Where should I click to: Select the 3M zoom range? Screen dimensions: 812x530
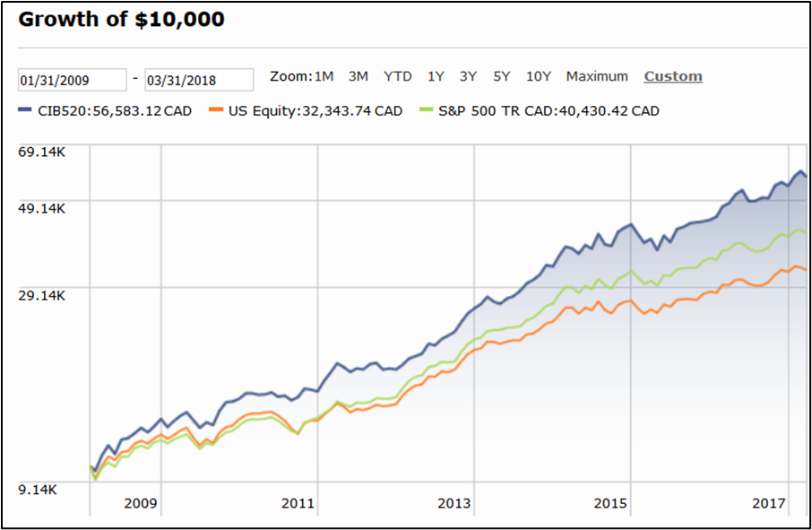click(x=358, y=76)
